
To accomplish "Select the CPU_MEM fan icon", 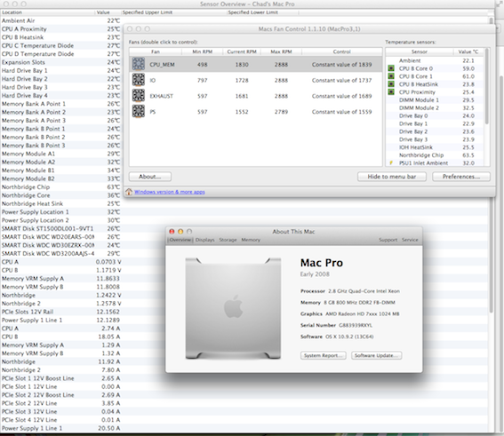I will (139, 64).
